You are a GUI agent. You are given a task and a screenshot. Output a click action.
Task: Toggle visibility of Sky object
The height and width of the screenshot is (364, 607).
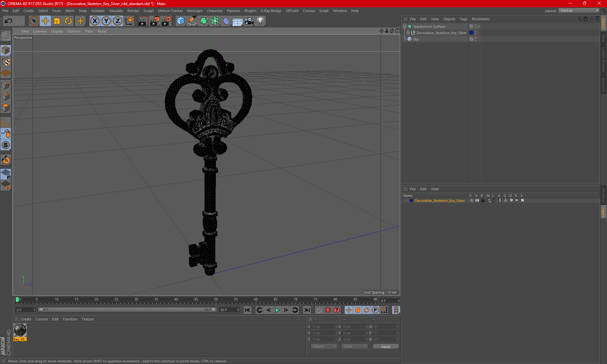pyautogui.click(x=475, y=38)
